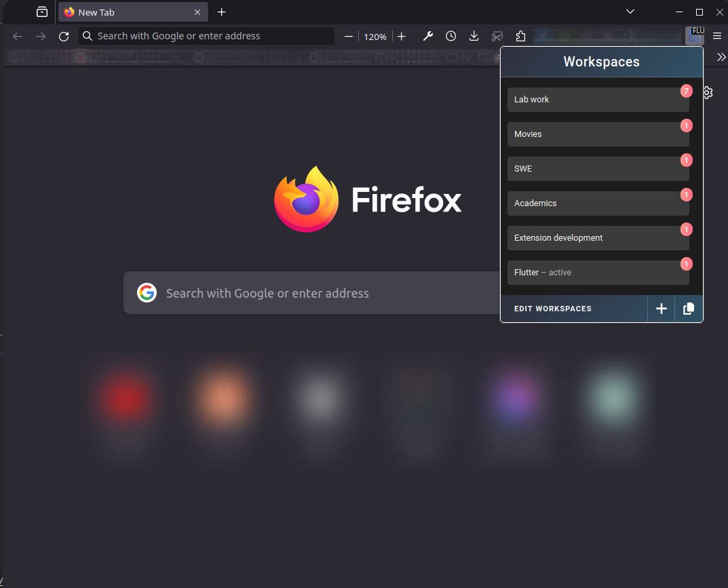The height and width of the screenshot is (588, 728).
Task: Open the developer tools wrench icon
Action: (x=427, y=36)
